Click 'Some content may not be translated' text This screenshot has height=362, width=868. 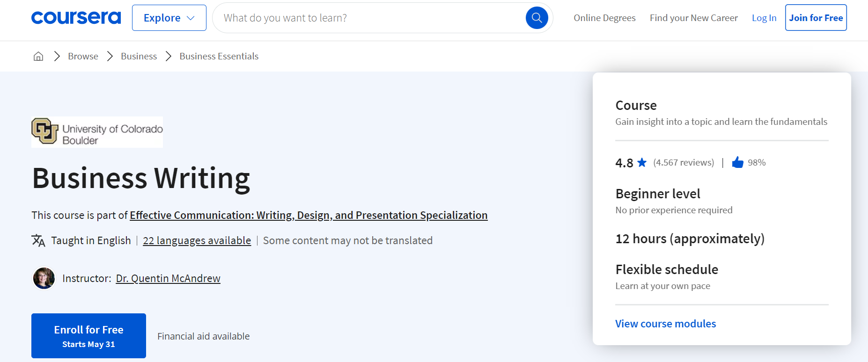(x=347, y=240)
